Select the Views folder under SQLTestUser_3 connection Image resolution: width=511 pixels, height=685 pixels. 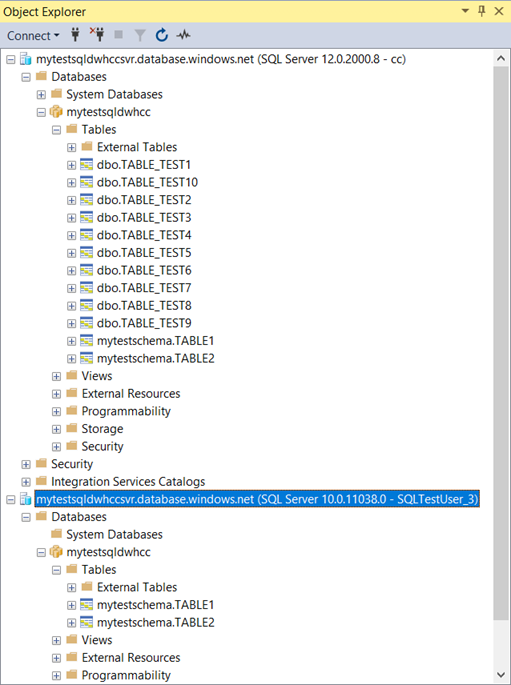[x=97, y=640]
